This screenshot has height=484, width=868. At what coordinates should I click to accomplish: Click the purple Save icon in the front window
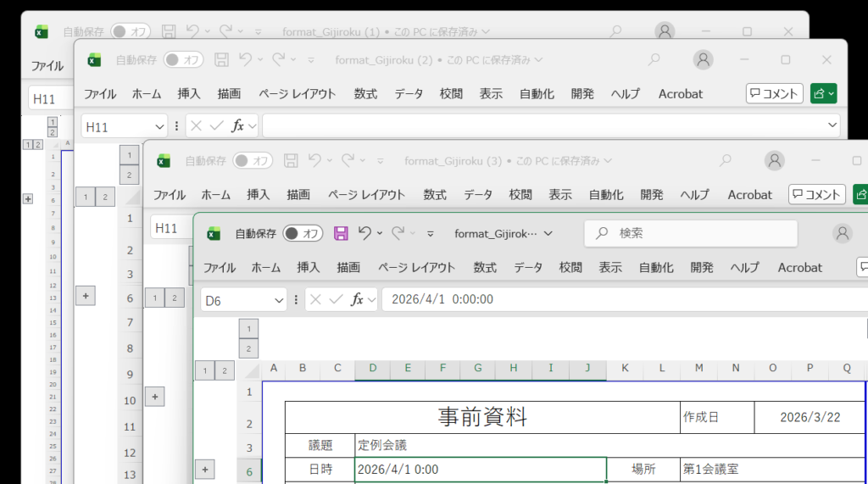pos(341,233)
